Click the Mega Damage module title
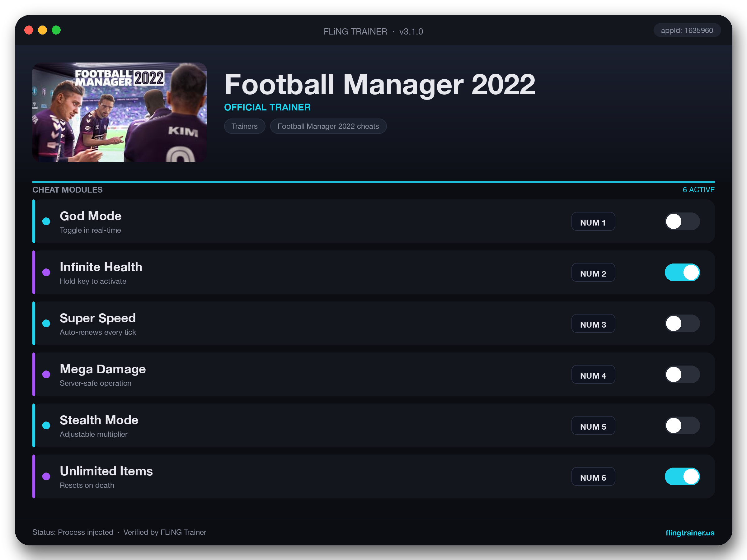The image size is (747, 560). point(103,369)
